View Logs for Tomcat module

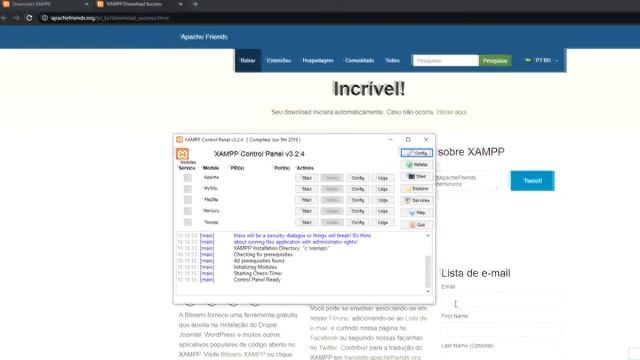(x=383, y=222)
